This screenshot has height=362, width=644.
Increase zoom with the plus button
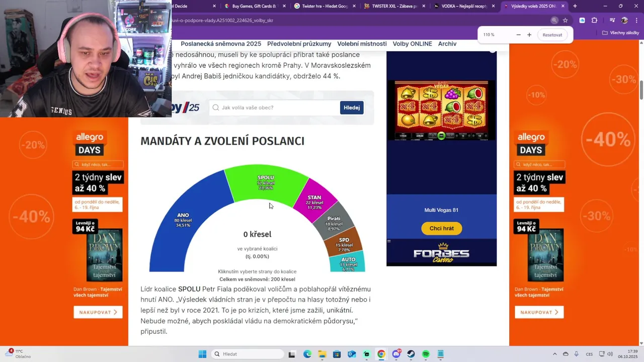click(x=529, y=35)
